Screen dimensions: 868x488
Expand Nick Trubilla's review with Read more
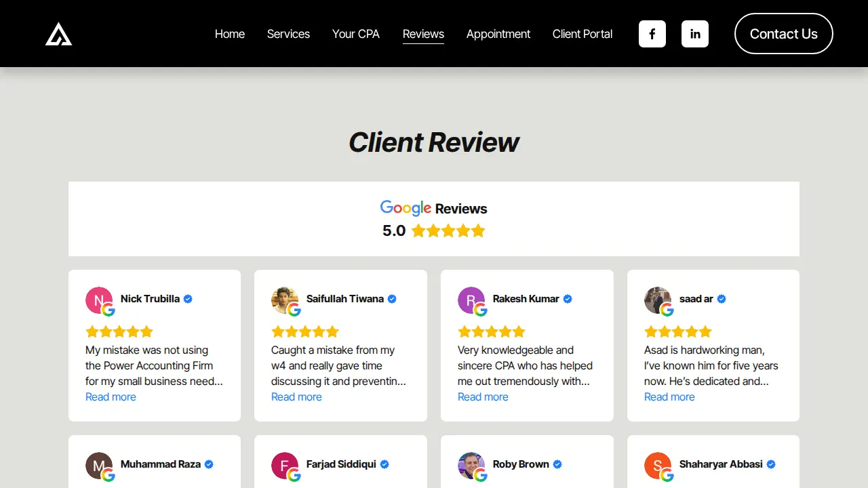click(x=111, y=397)
